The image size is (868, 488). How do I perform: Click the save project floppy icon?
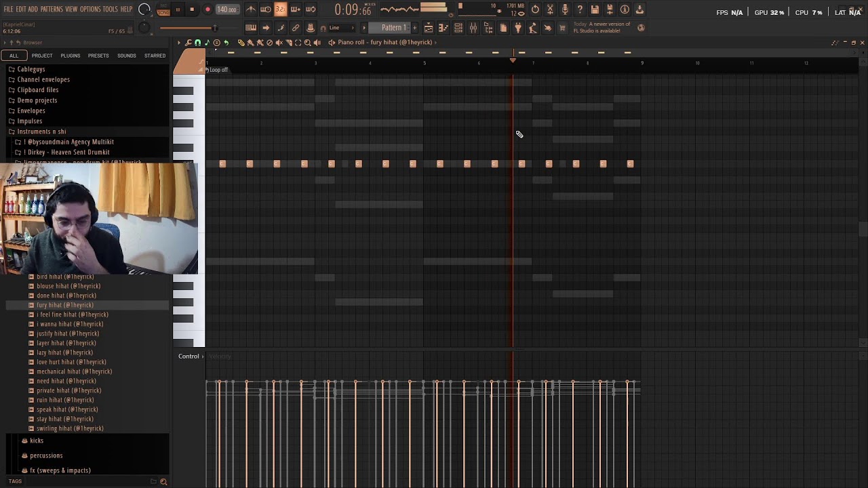(595, 9)
